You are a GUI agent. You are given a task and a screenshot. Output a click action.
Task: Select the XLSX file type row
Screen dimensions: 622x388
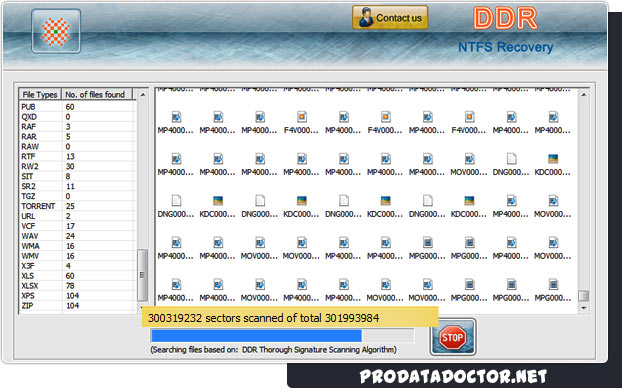point(77,286)
